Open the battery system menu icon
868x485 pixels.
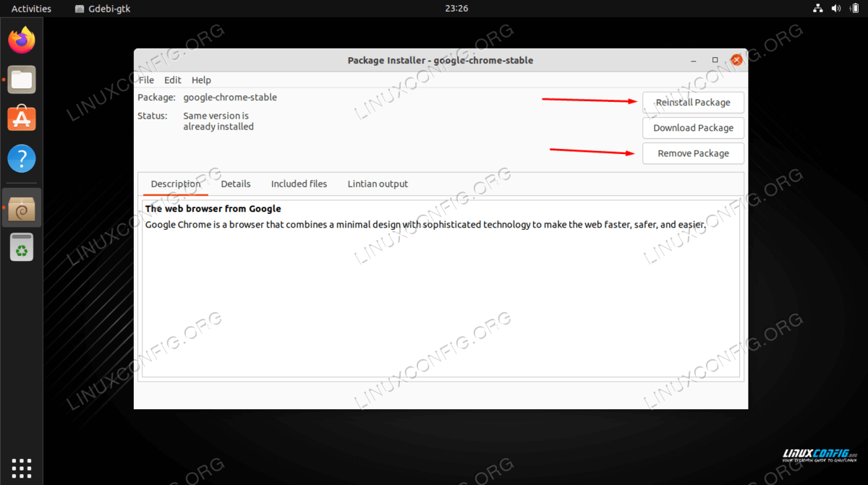[855, 9]
